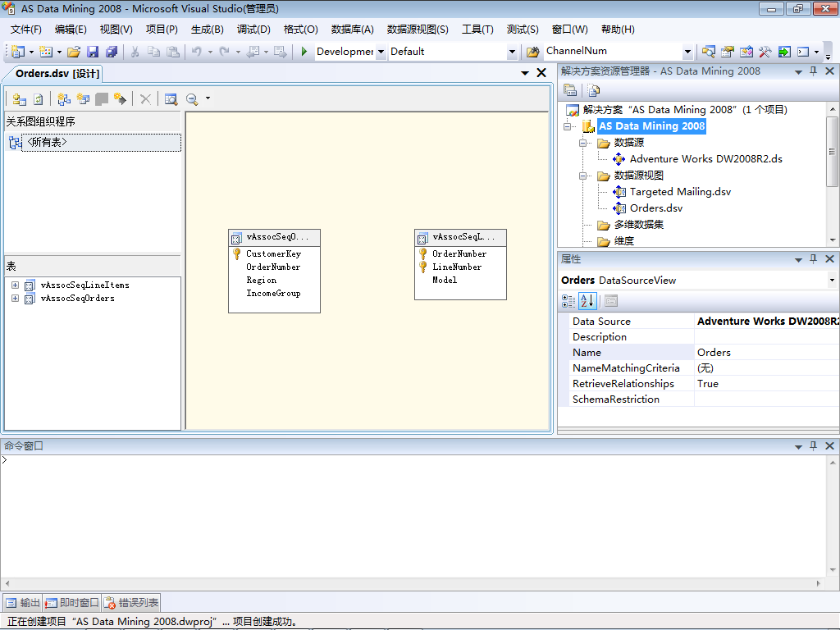
Task: Select the Orders.dsv [设计] document tab
Action: click(57, 74)
